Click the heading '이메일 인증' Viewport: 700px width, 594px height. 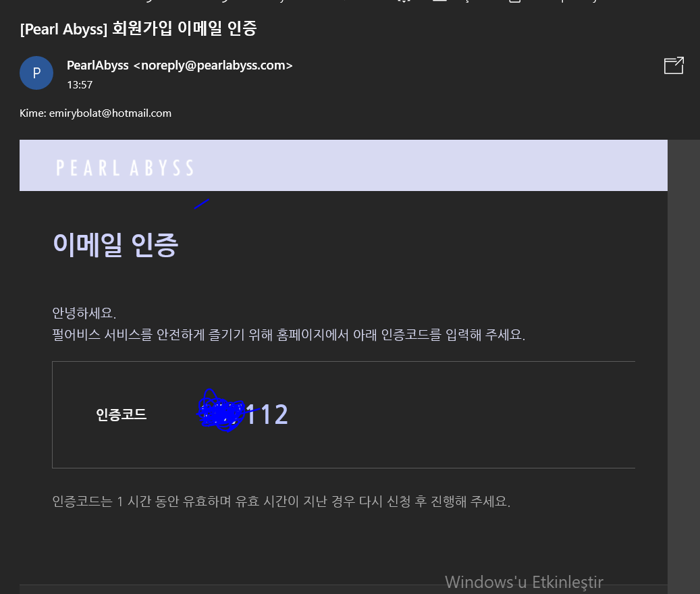pyautogui.click(x=115, y=244)
